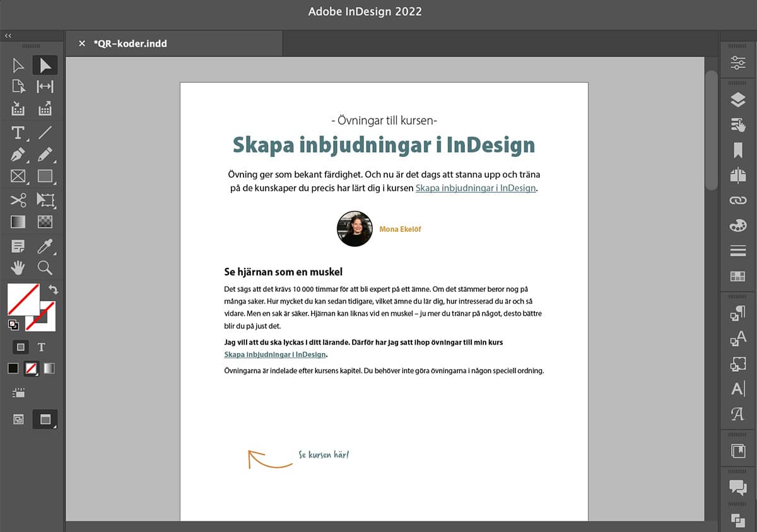Open the Color palette panel
Screen dimensions: 757x532
[x=737, y=226]
